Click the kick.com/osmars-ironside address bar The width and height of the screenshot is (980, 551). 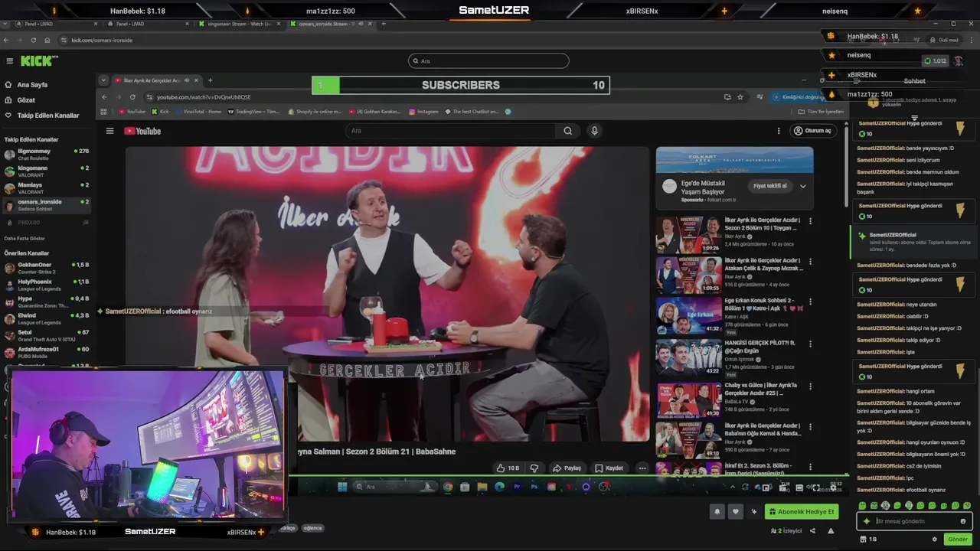coord(459,40)
